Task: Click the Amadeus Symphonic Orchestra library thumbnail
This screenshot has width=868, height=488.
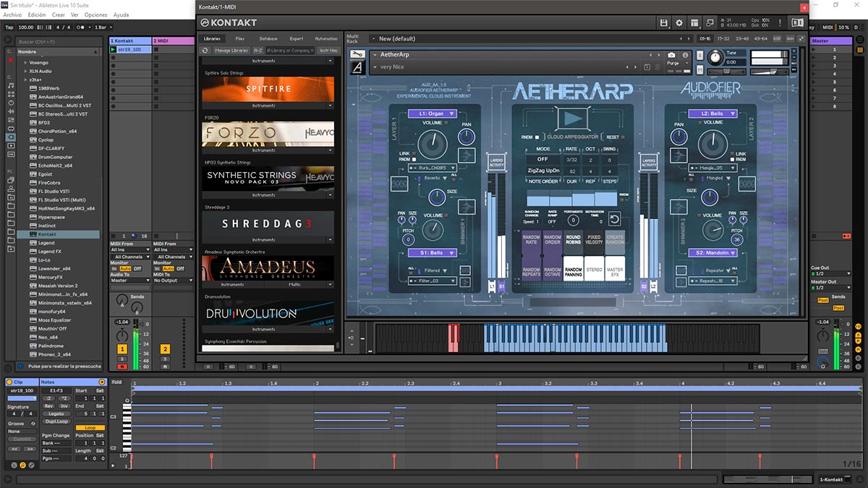Action: click(268, 268)
